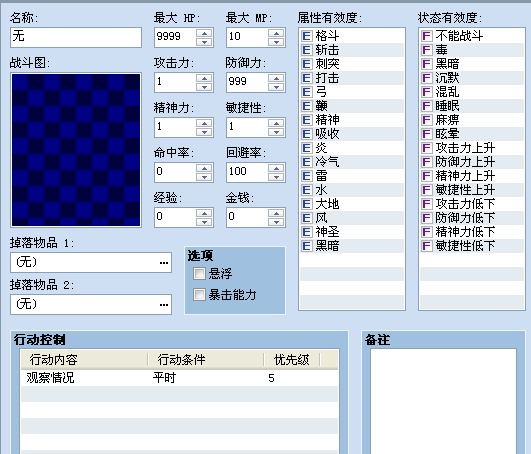Click the F rank icon beside 攻击力上升

426,148
